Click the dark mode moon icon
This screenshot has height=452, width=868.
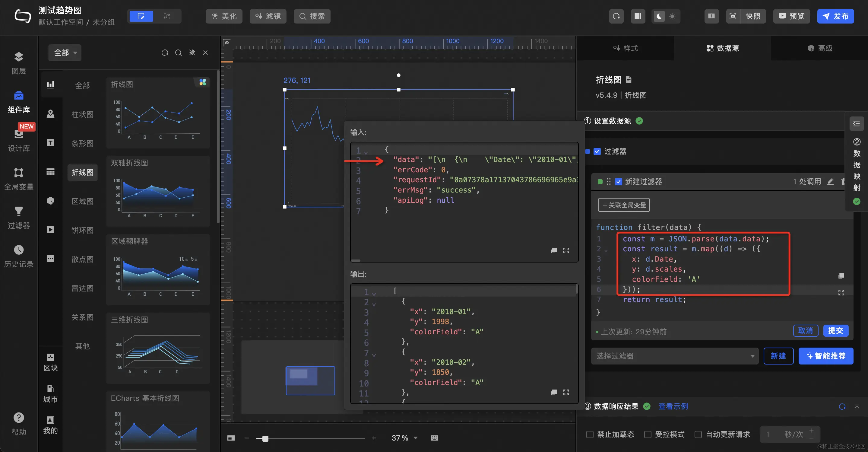[659, 16]
